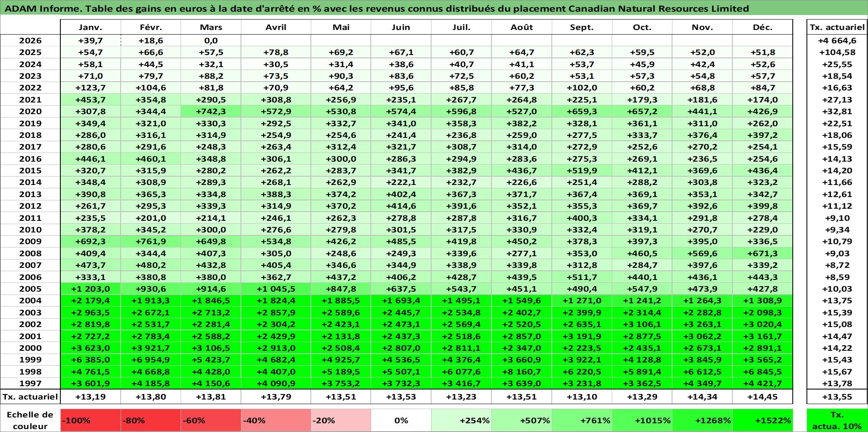868x432 pixels.
Task: Click the +32,81 actuarial rate for 2020
Action: pos(837,111)
